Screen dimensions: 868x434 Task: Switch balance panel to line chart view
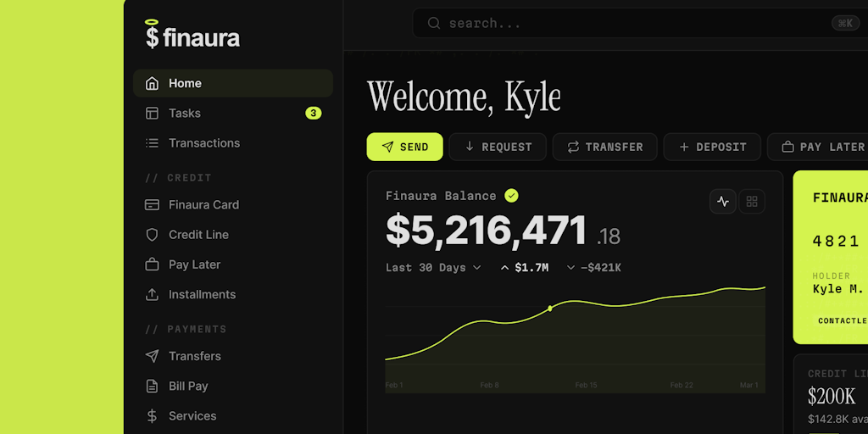(723, 202)
